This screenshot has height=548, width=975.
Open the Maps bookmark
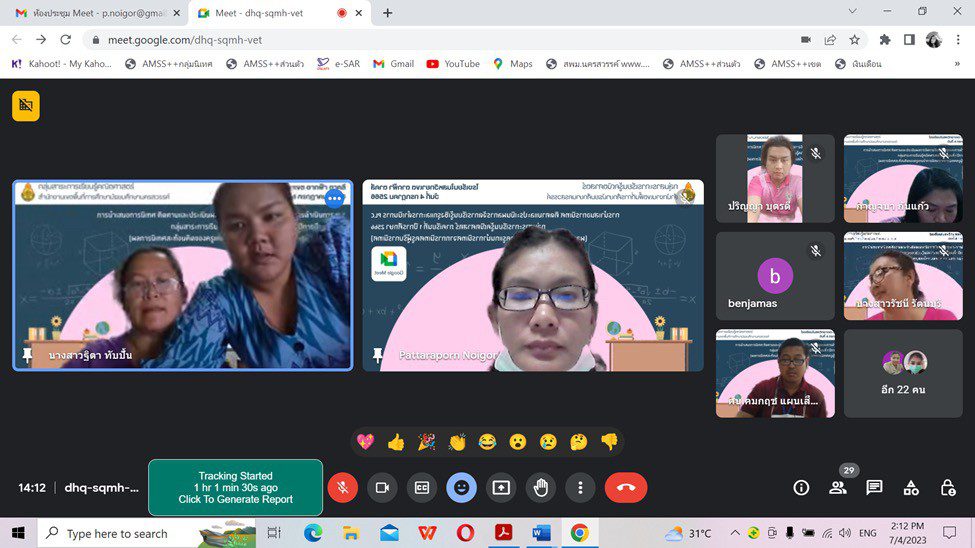point(513,64)
